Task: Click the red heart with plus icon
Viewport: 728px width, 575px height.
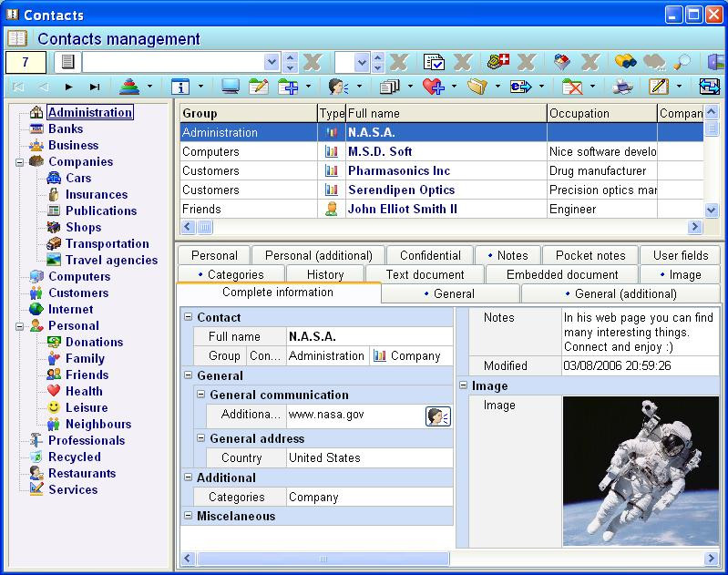Action: pyautogui.click(x=433, y=87)
